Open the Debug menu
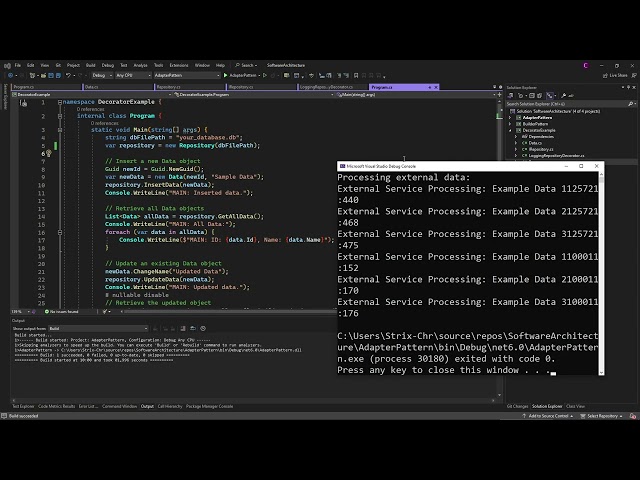Viewport: 640px width, 480px height. coord(108,65)
